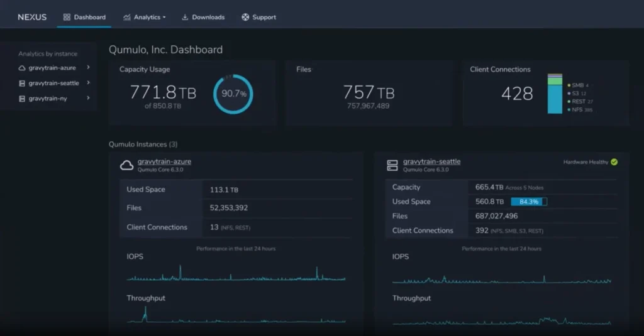Click the Support lifebuoy icon

(x=245, y=17)
